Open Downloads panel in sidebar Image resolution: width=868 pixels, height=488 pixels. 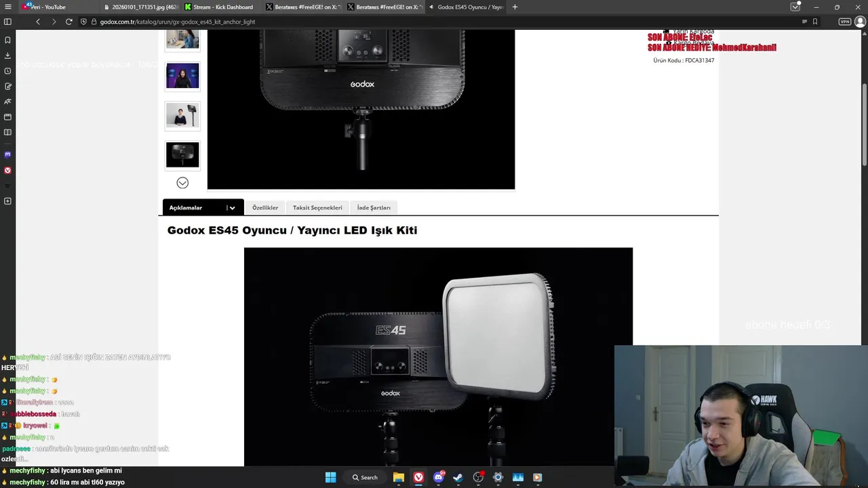7,56
